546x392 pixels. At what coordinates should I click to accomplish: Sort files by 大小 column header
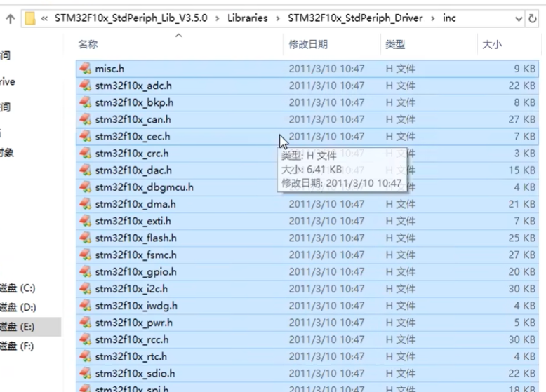(x=492, y=44)
